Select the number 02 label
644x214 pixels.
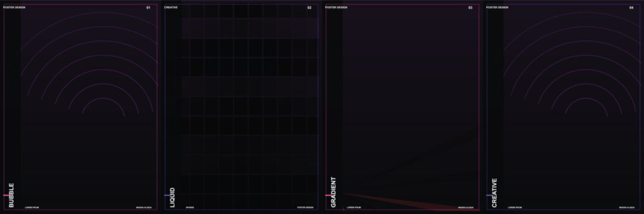point(309,8)
